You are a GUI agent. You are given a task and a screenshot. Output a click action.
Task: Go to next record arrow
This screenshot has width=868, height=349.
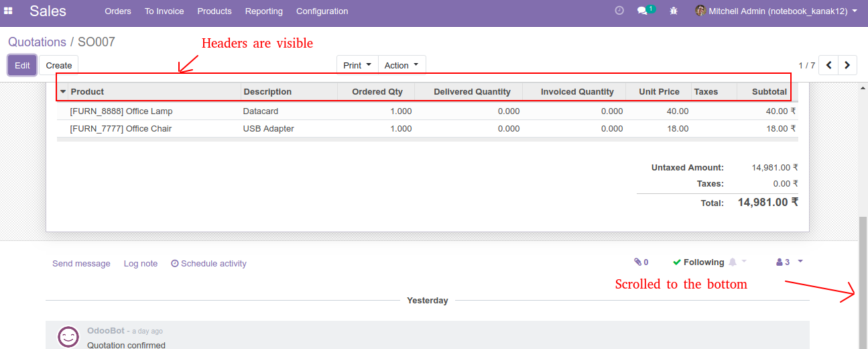(x=848, y=65)
